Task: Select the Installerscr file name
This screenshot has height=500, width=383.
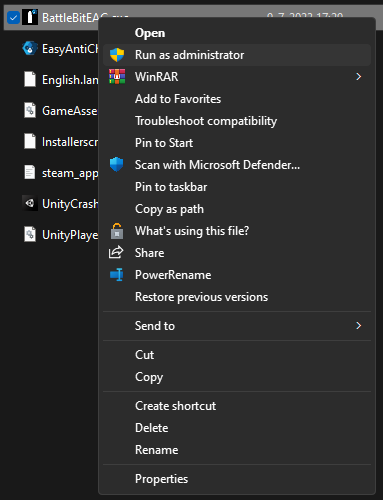Action: pyautogui.click(x=70, y=142)
